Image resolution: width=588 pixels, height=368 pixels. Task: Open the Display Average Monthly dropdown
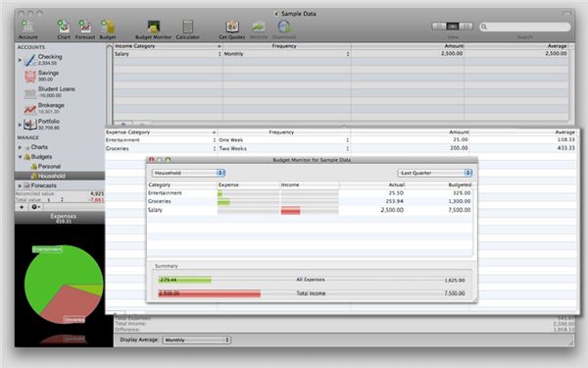point(197,340)
